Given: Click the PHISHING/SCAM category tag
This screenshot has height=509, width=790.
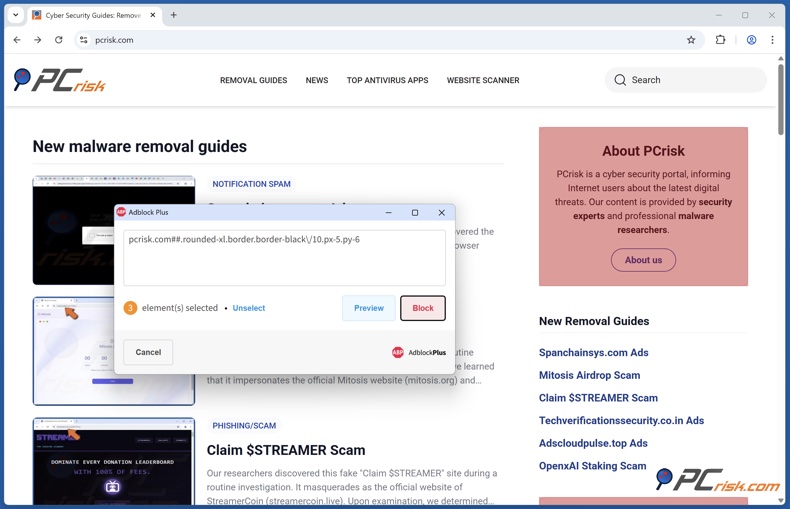Looking at the screenshot, I should (x=244, y=425).
